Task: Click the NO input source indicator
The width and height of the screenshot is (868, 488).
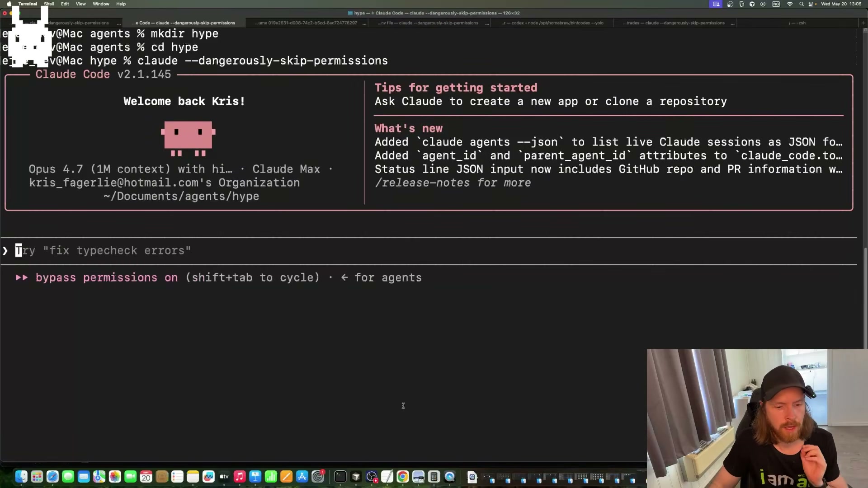Action: pos(776,4)
